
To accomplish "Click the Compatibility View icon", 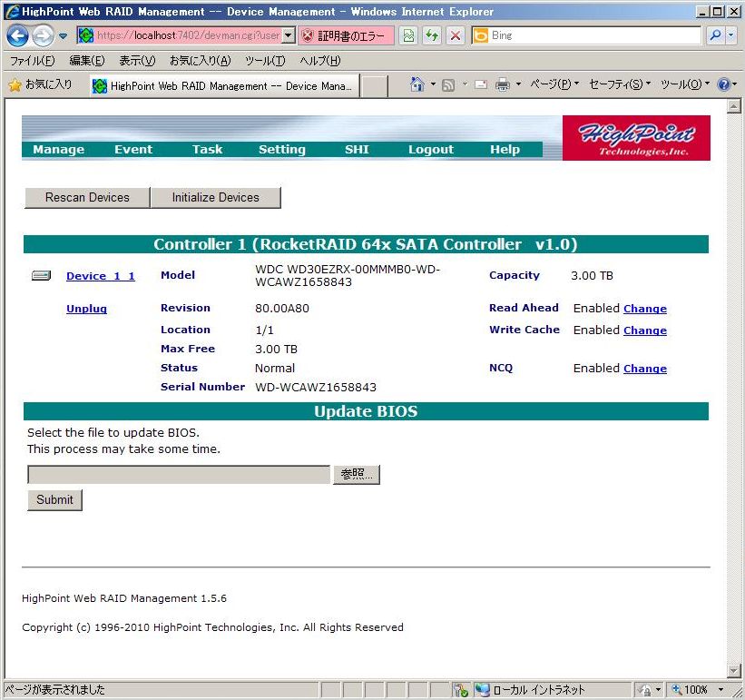I will click(408, 35).
